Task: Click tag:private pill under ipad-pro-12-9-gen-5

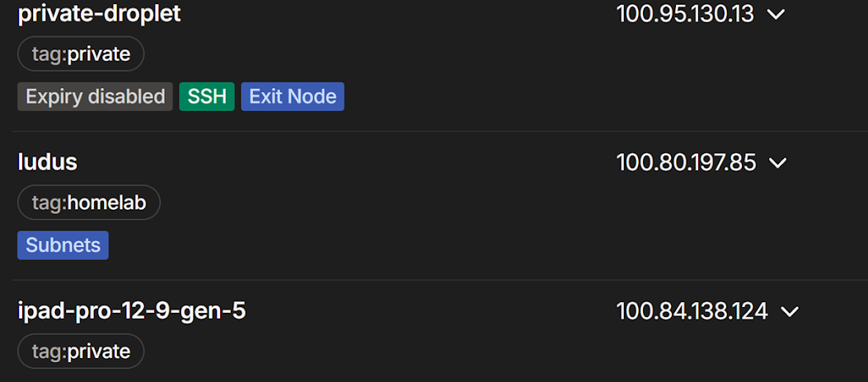Action: [81, 352]
